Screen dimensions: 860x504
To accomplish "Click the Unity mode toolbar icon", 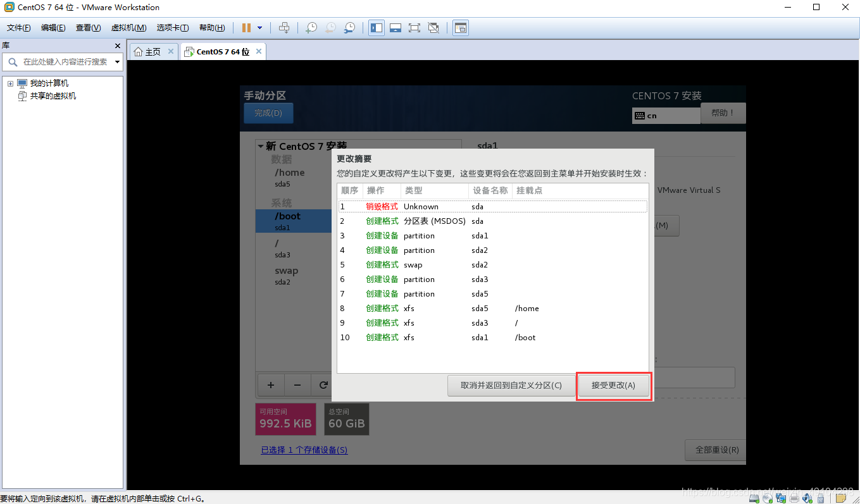I will [433, 28].
